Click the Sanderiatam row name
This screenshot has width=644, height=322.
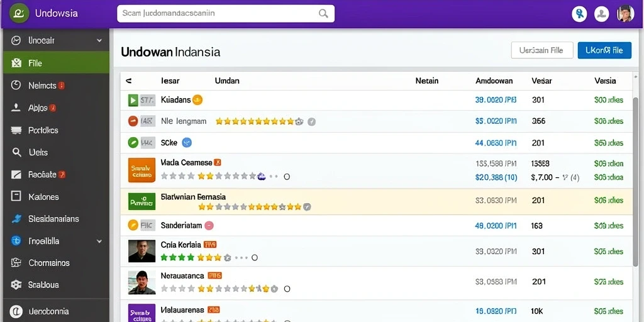[181, 226]
